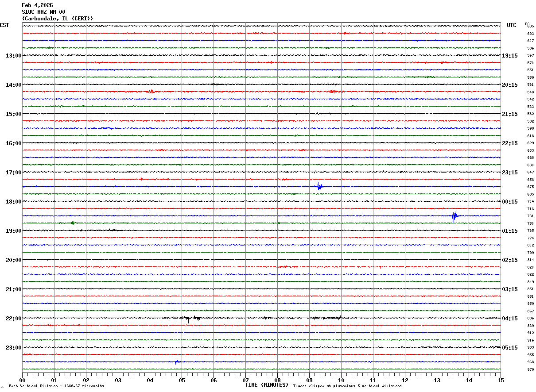Select the 19:00 CST time label

[13, 231]
